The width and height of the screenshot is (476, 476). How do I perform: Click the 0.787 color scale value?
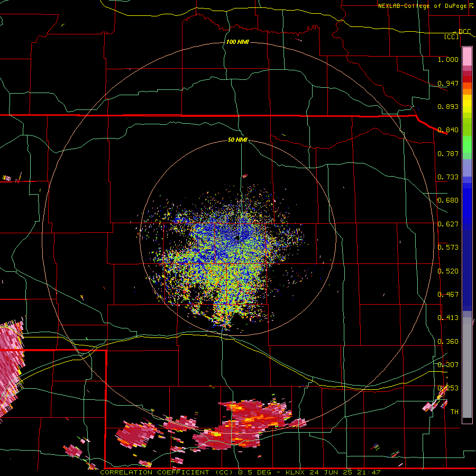[448, 153]
